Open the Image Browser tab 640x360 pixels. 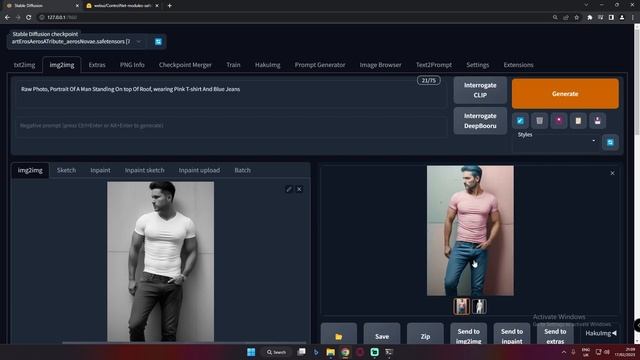tap(380, 65)
